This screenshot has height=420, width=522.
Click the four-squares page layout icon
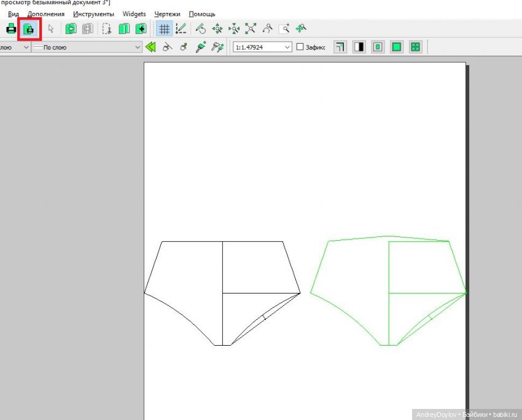click(416, 47)
